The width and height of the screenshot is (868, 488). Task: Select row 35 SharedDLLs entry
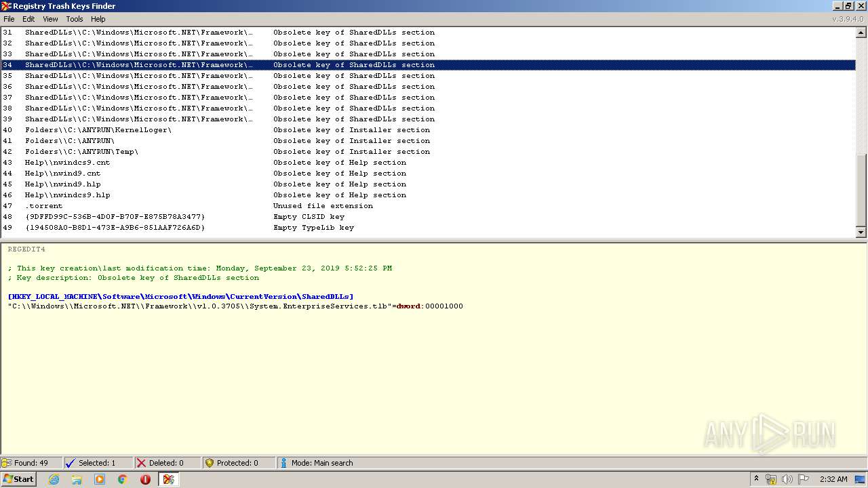coord(428,76)
